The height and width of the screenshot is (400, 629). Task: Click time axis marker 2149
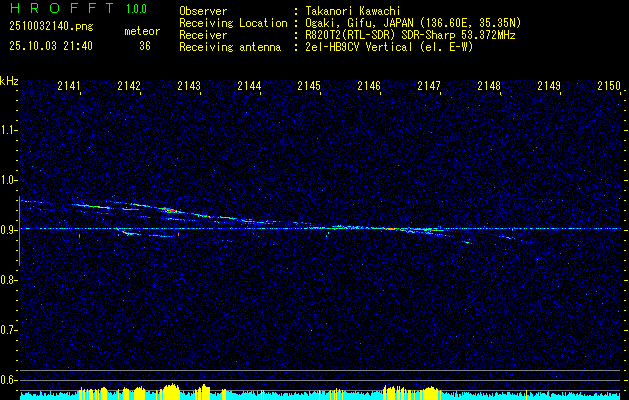549,85
